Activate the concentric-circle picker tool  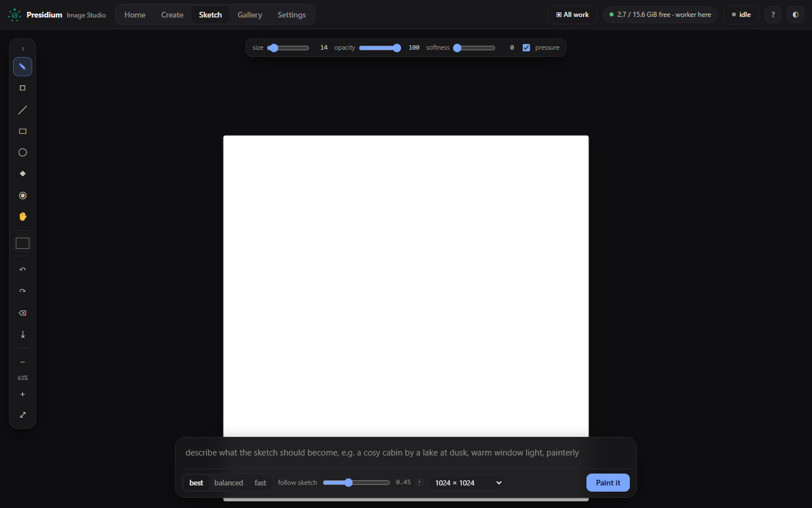pos(23,195)
